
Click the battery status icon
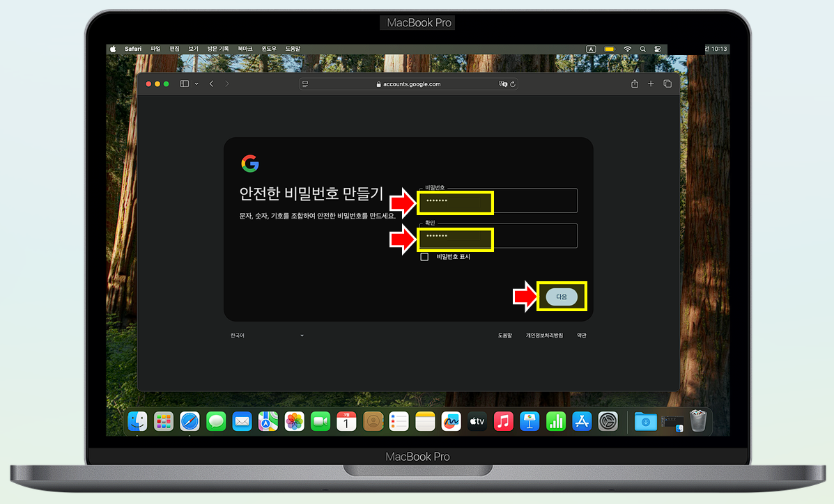click(x=610, y=49)
